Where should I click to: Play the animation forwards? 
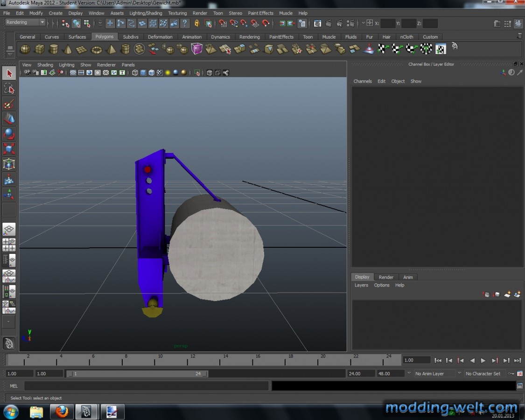[483, 360]
